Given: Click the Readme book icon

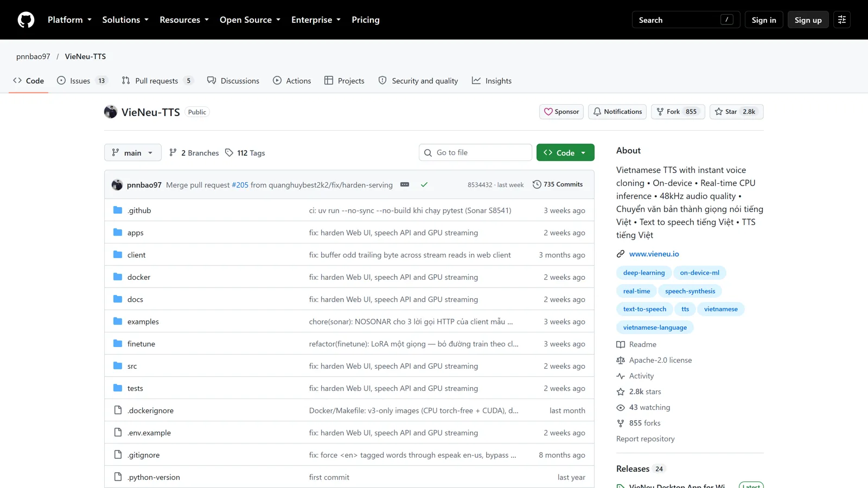Looking at the screenshot, I should [x=621, y=344].
